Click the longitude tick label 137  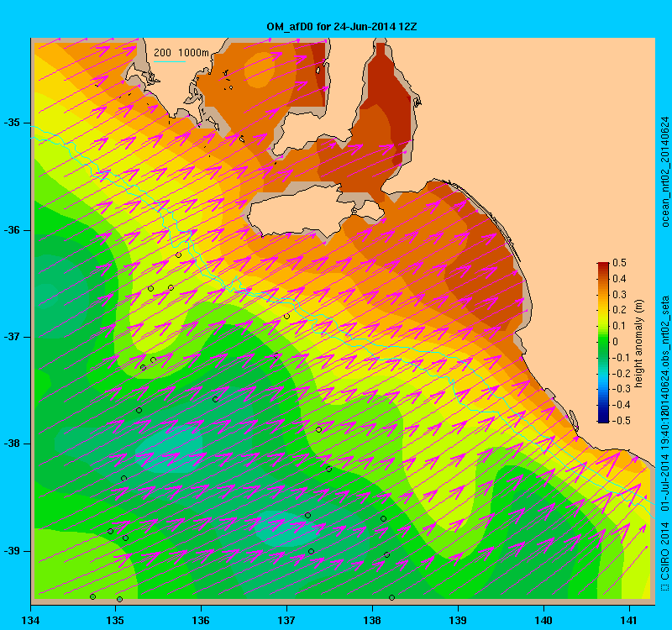coord(286,620)
